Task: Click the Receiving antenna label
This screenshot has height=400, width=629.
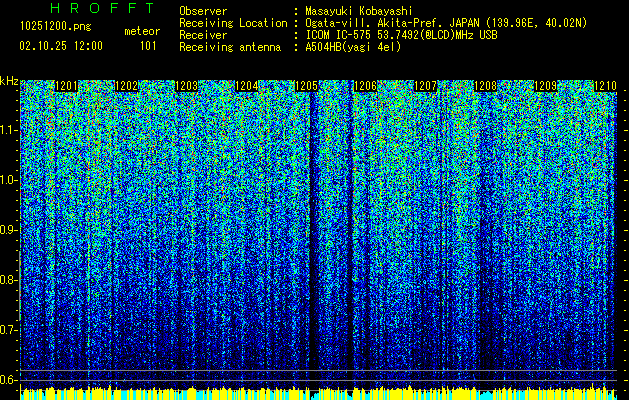Action: pos(230,47)
